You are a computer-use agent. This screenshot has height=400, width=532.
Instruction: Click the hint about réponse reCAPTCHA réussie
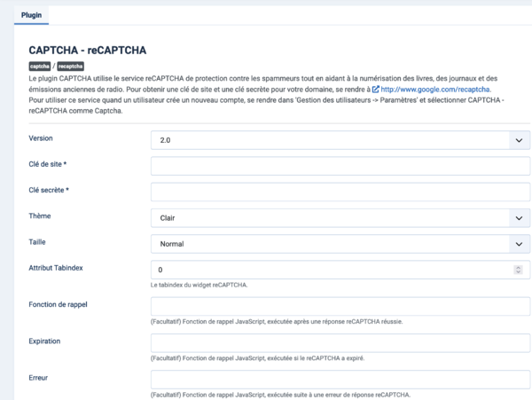277,322
